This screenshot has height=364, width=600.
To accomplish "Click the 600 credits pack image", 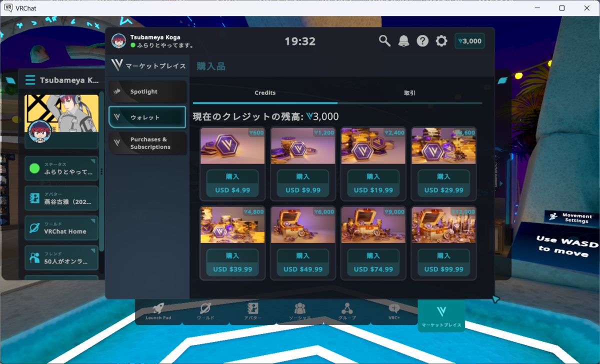I will coord(232,146).
